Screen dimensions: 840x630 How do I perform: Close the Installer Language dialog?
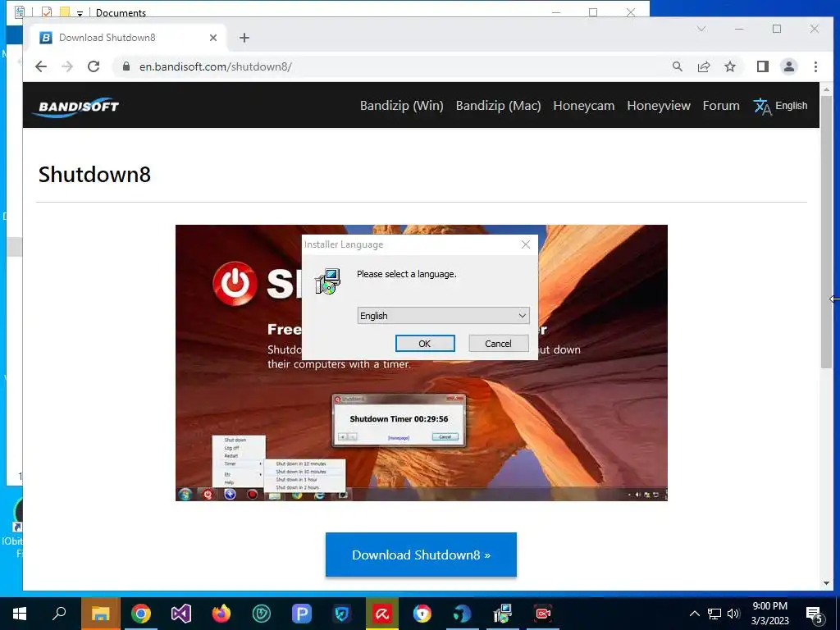[526, 244]
